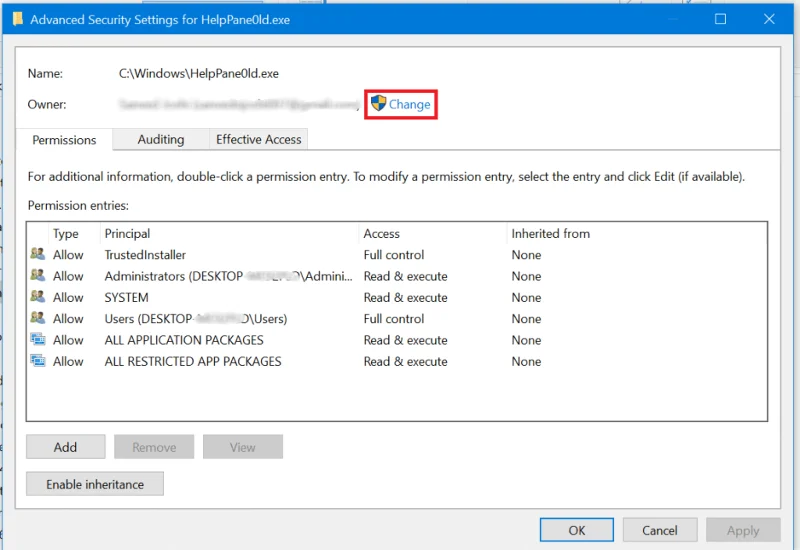800x550 pixels.
Task: Click the greyed Remove button
Action: [x=154, y=447]
